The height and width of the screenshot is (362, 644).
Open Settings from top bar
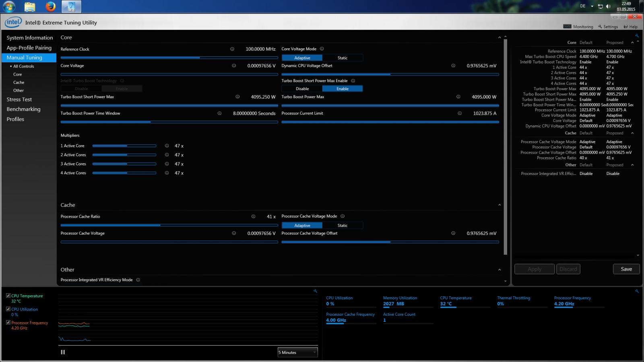coord(608,27)
